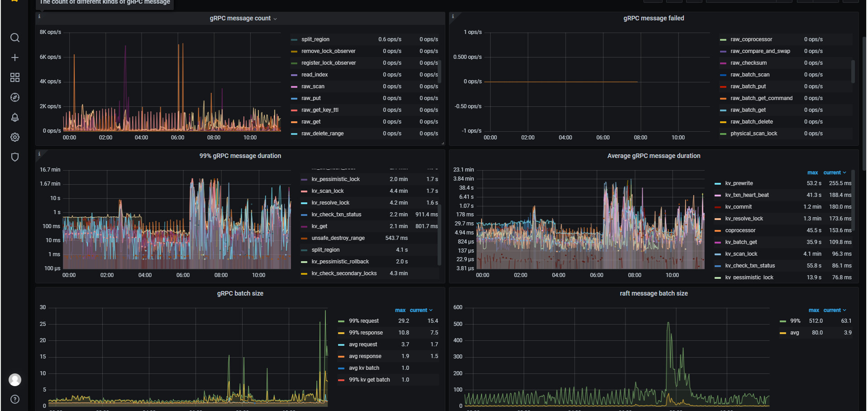
Task: Open the gRPC message failed panel title
Action: [653, 18]
